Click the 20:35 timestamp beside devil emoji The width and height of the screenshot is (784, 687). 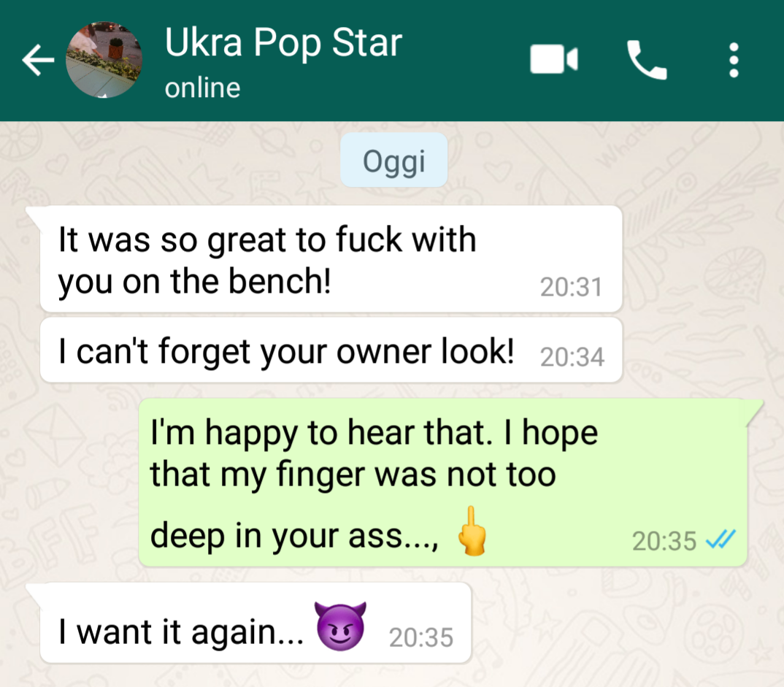coord(421,637)
